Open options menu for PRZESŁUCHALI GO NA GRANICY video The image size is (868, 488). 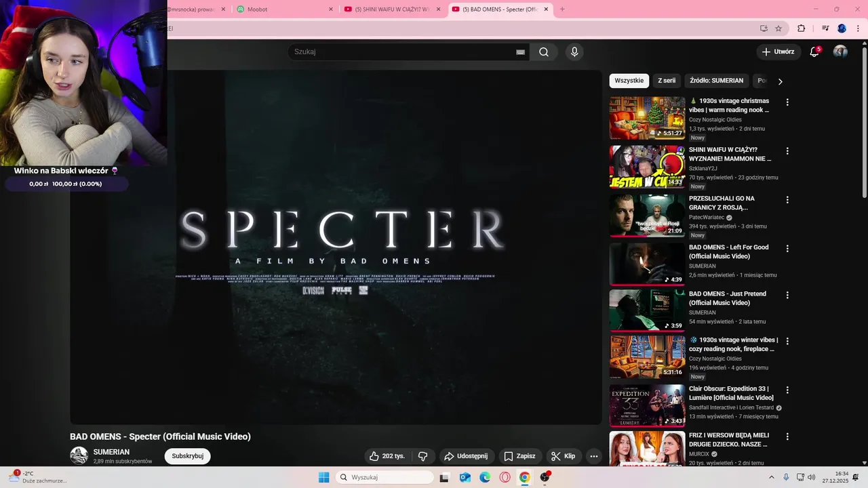787,200
